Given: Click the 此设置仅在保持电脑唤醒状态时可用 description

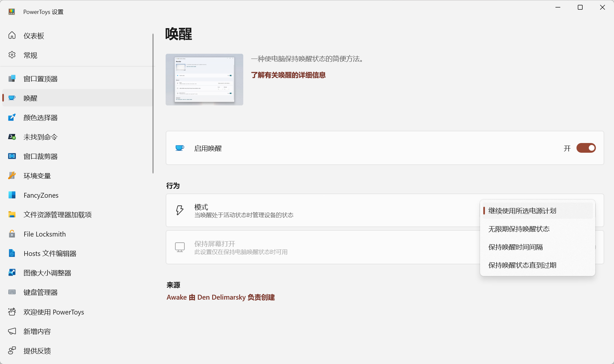Looking at the screenshot, I should coord(241,252).
